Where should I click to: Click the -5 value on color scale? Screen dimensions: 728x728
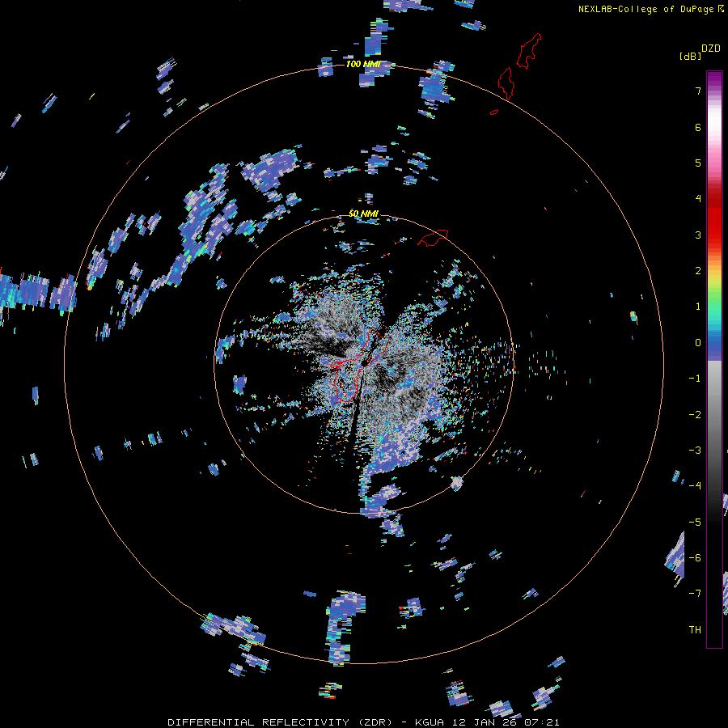tap(695, 523)
